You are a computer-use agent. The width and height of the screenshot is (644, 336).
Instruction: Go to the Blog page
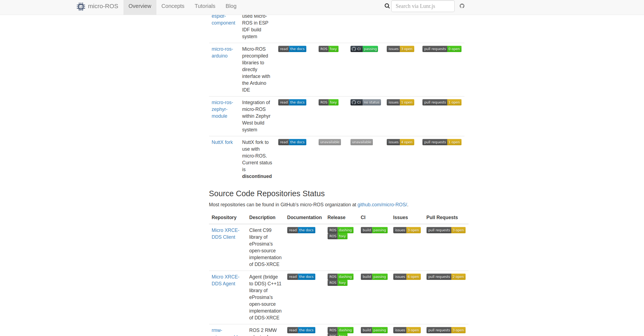tap(231, 6)
